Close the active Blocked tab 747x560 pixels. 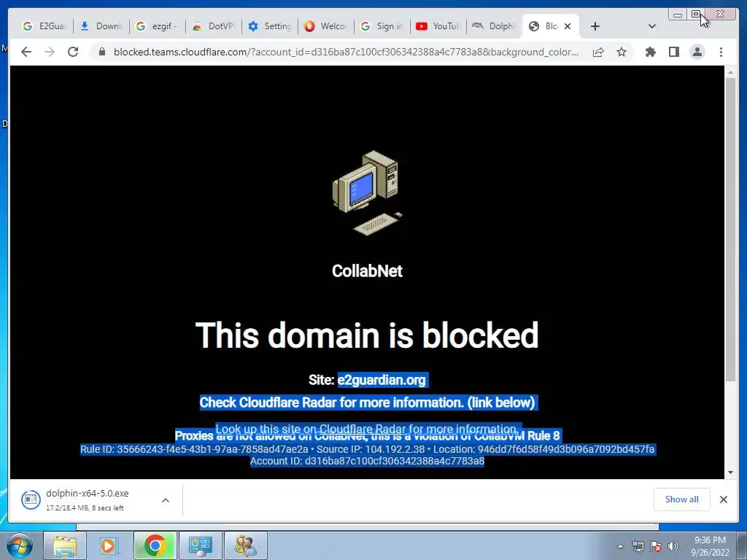tap(568, 26)
